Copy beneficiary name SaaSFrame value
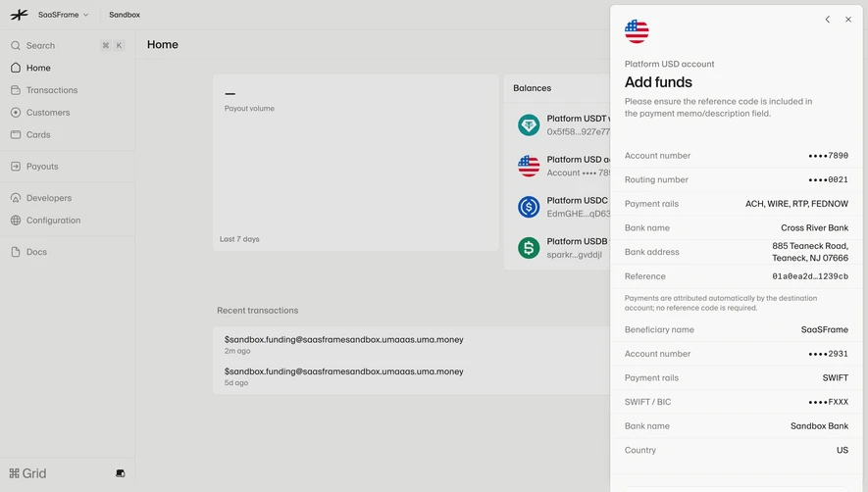Viewport: 868px width, 492px height. 824,330
